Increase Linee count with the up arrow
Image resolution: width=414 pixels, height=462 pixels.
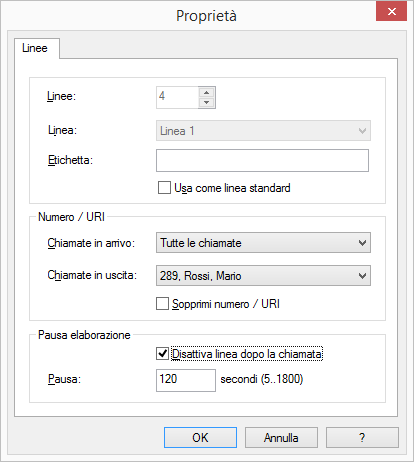(207, 92)
